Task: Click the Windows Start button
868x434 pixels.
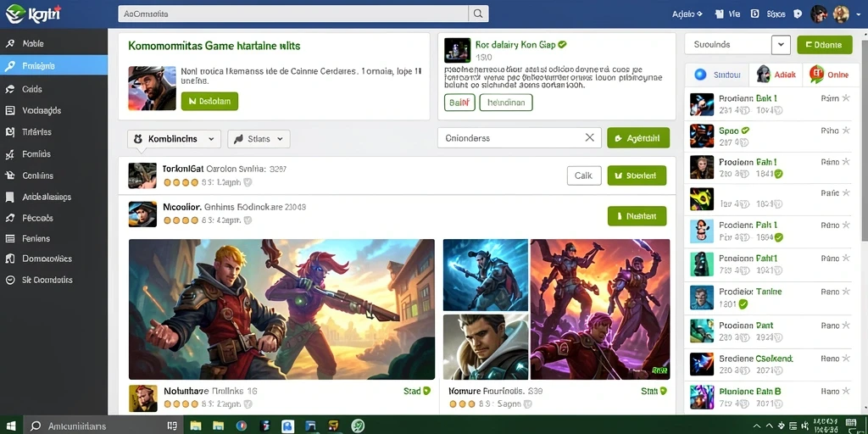Action: point(11,426)
